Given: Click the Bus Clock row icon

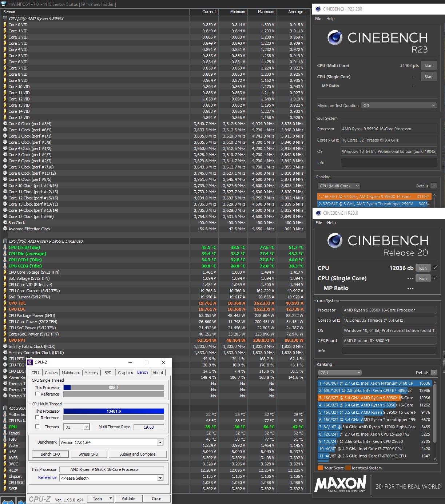Looking at the screenshot, I should pos(5,223).
